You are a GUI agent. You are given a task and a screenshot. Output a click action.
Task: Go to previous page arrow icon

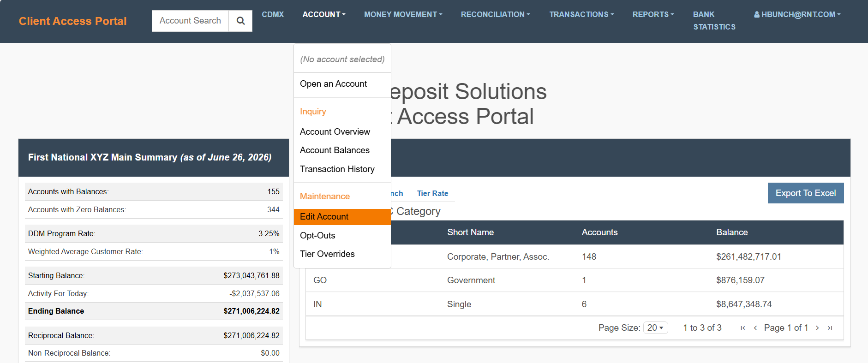point(755,328)
